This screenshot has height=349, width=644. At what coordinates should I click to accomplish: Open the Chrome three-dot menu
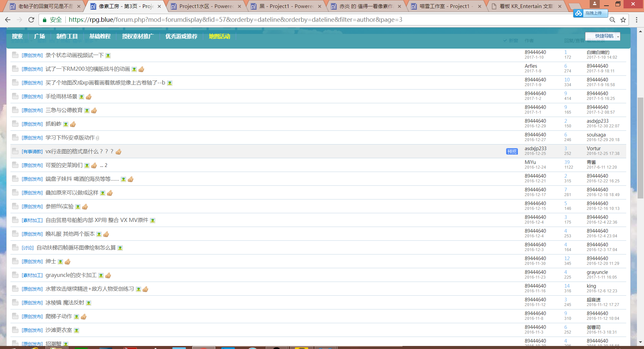(636, 20)
